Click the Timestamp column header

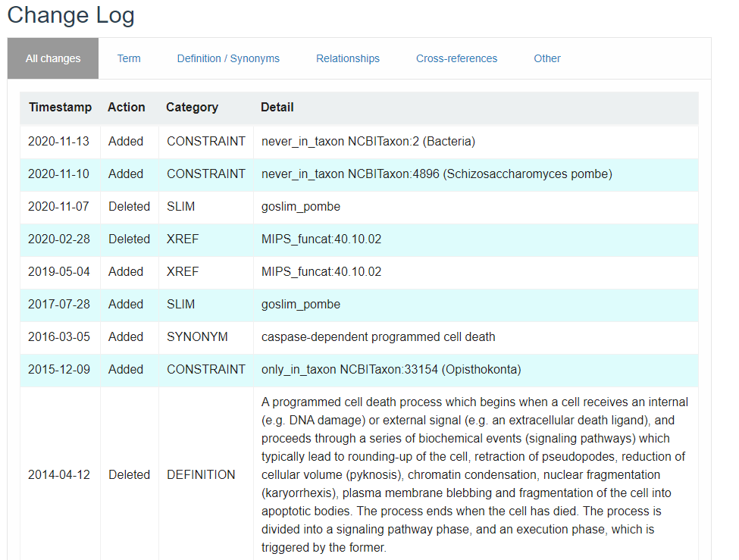point(60,108)
